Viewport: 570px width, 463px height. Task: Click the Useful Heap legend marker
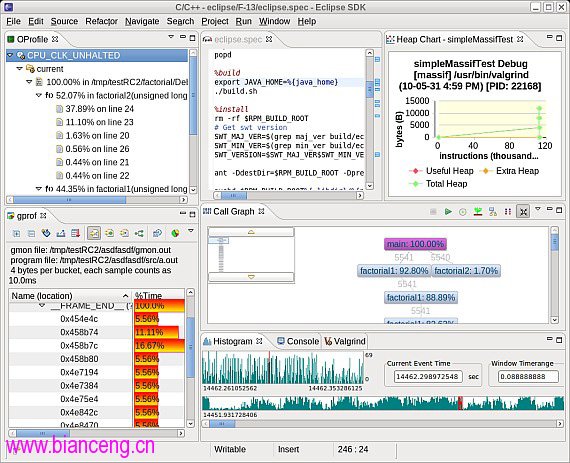[x=415, y=171]
